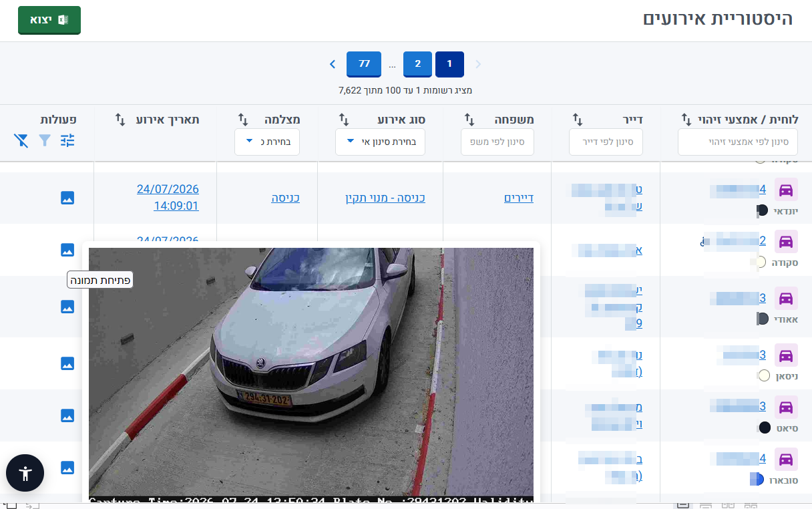Click the סקודה vehicle make label
812x509 pixels.
[x=785, y=263]
